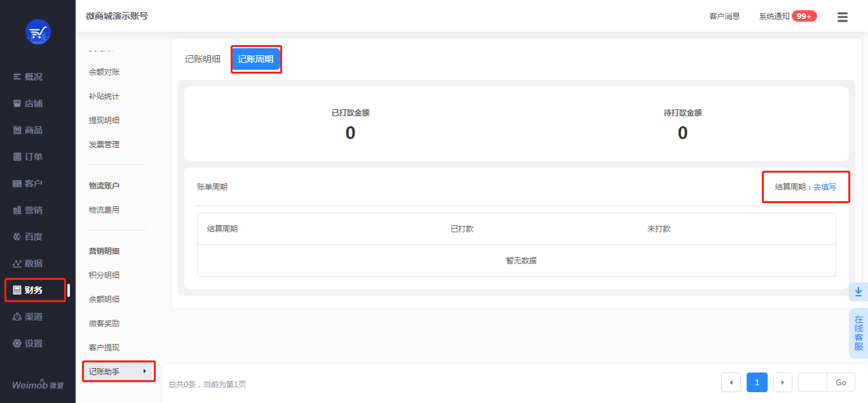Open 在线客服 online support panel
Screen dimensions: 868x403
pos(858,333)
